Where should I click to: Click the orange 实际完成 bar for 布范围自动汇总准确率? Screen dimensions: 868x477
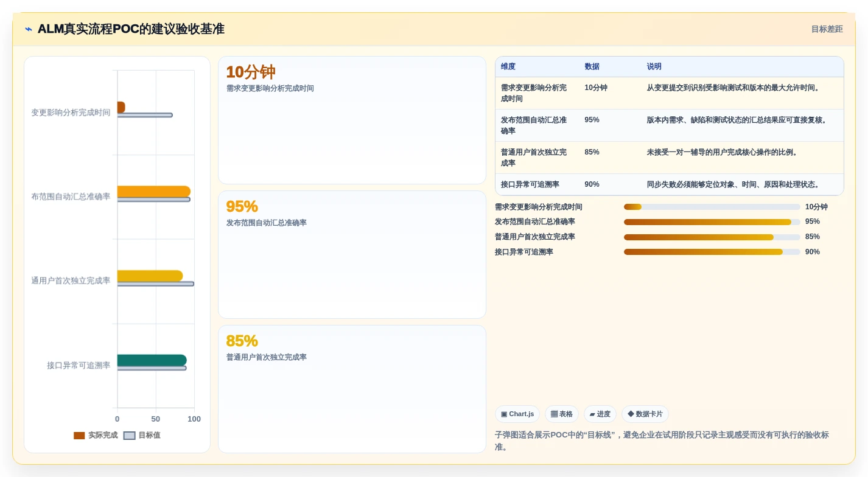click(x=154, y=191)
